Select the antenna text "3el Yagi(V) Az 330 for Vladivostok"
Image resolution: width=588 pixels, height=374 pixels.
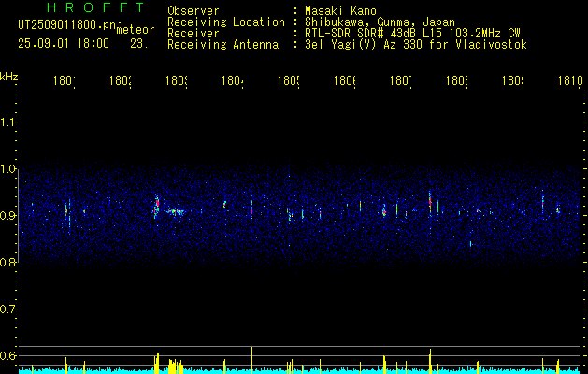click(x=416, y=45)
